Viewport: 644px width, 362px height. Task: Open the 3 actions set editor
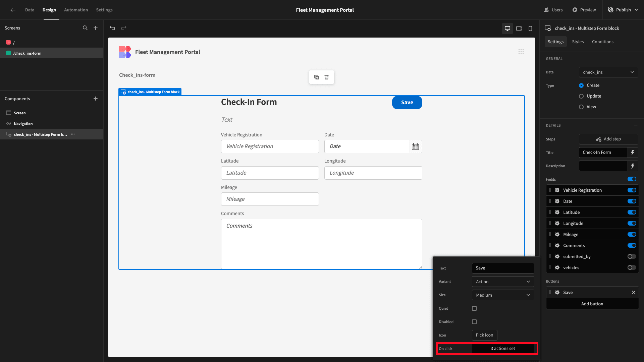pyautogui.click(x=503, y=349)
